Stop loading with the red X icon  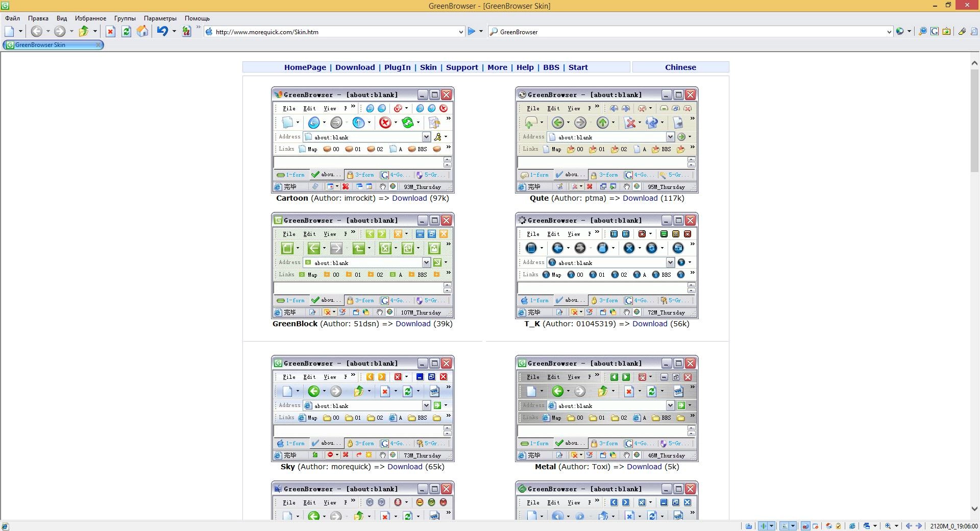coord(110,32)
